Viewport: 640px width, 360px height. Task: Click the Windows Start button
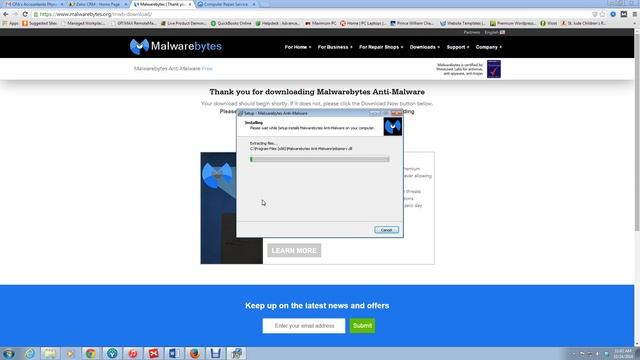coord(9,353)
